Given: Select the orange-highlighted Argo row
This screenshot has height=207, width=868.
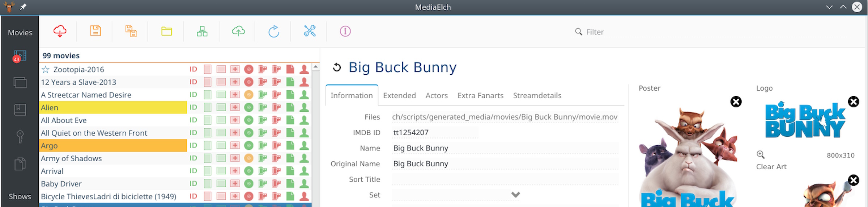Looking at the screenshot, I should 113,145.
